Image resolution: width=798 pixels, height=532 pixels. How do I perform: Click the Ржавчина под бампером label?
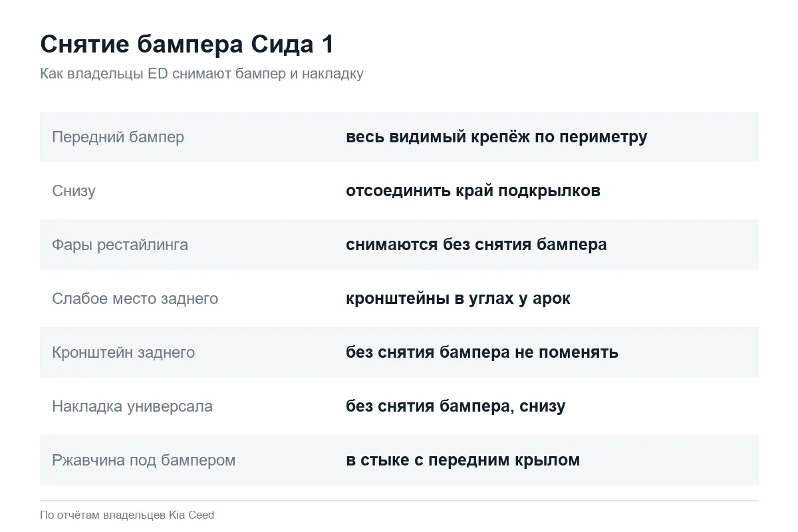click(x=144, y=460)
